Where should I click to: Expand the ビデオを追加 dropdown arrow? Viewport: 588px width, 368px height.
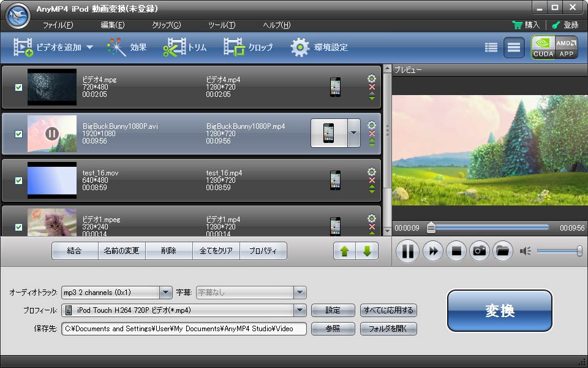point(89,47)
